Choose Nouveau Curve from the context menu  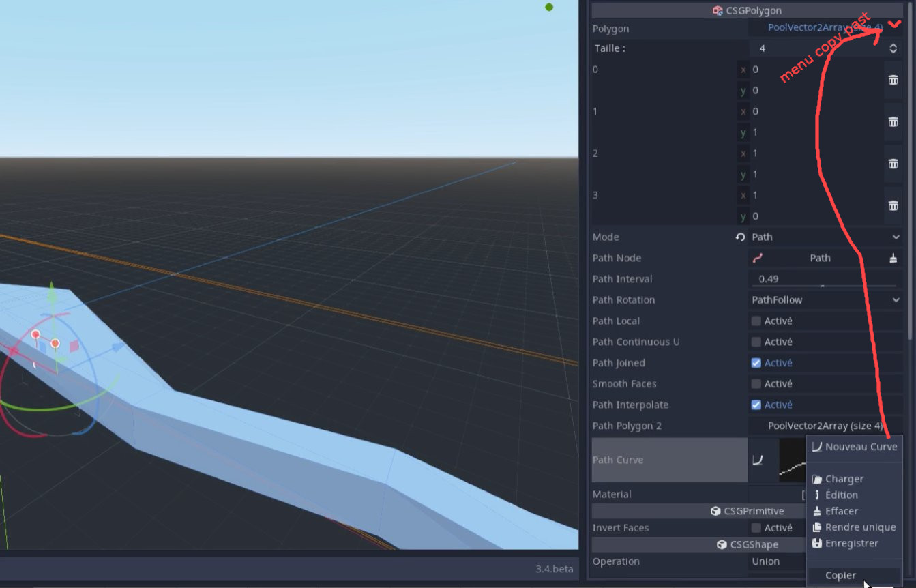click(854, 447)
